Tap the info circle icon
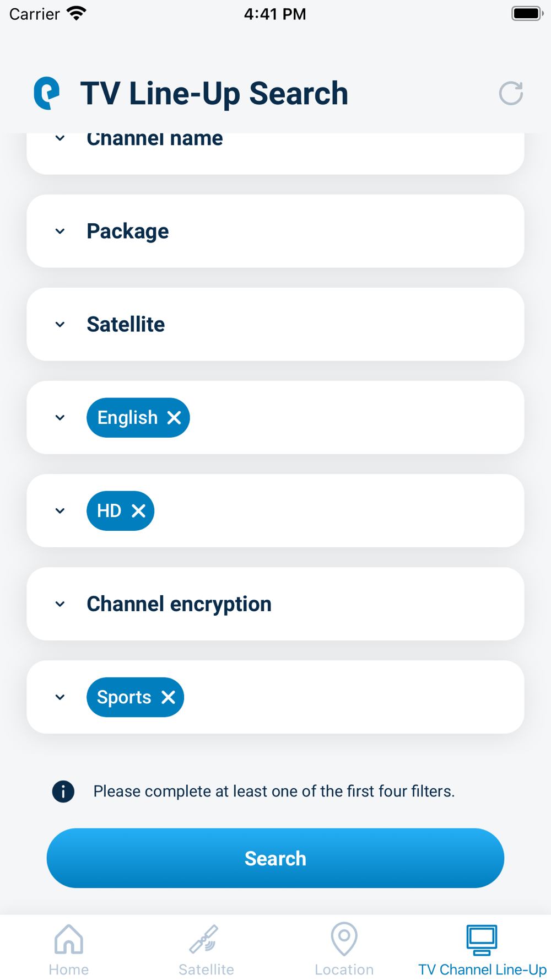Screen dimensions: 551x980 point(63,791)
